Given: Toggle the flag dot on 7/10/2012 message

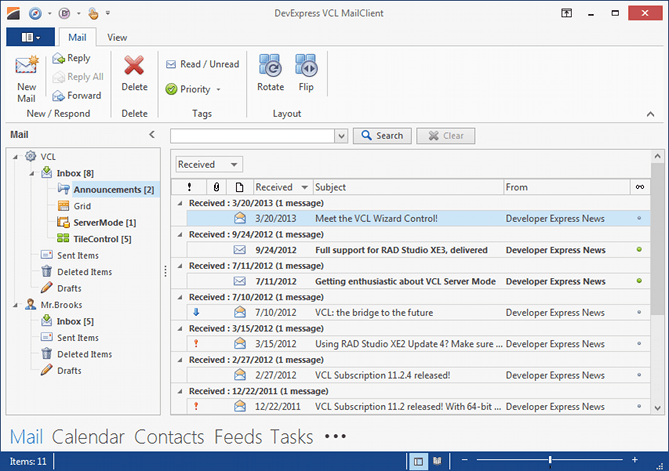Looking at the screenshot, I should 639,312.
